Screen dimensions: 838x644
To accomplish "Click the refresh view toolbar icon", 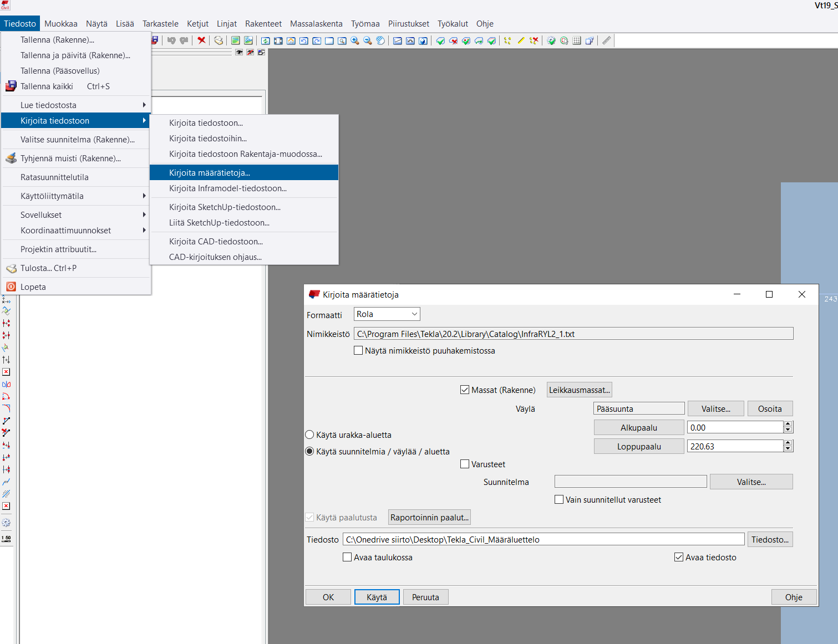I will [x=266, y=40].
